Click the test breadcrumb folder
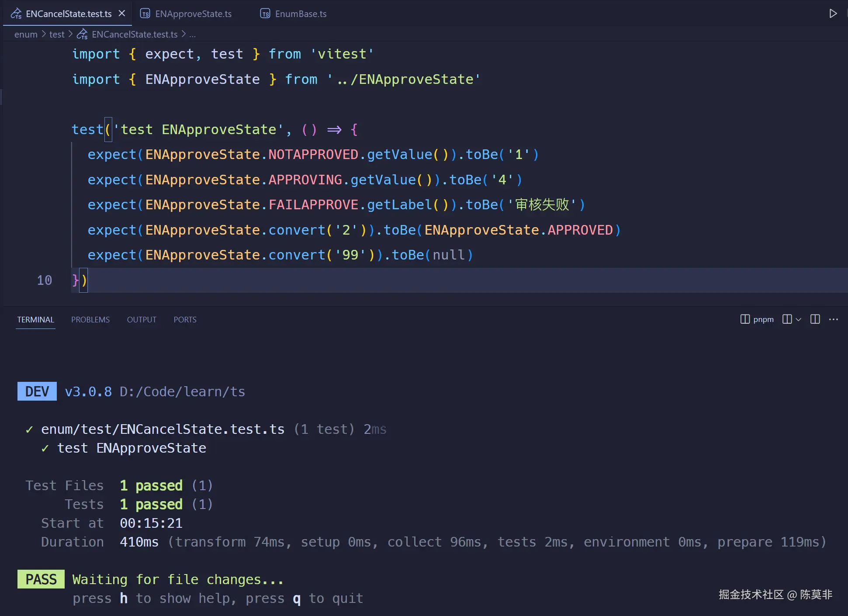 (57, 34)
